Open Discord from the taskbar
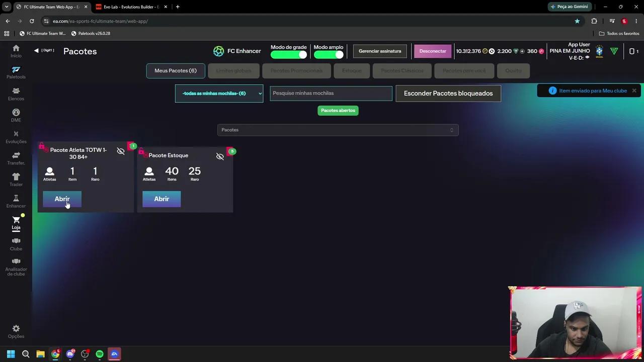The height and width of the screenshot is (362, 644). coord(70,354)
